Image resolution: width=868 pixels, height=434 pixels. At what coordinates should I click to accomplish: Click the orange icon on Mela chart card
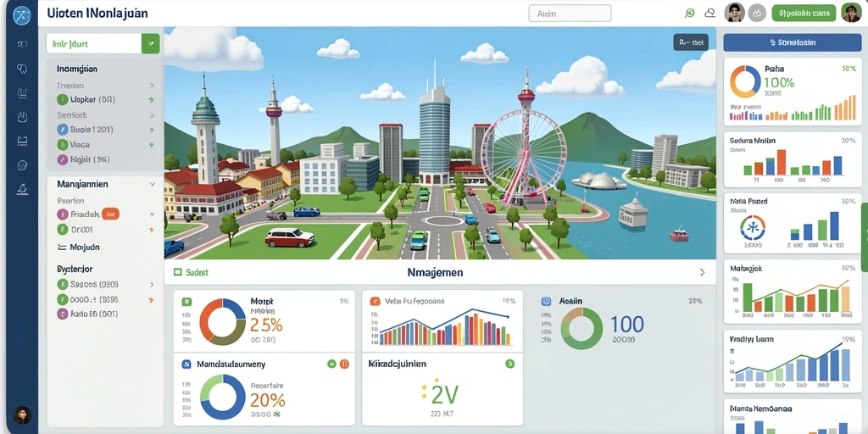[x=375, y=301]
